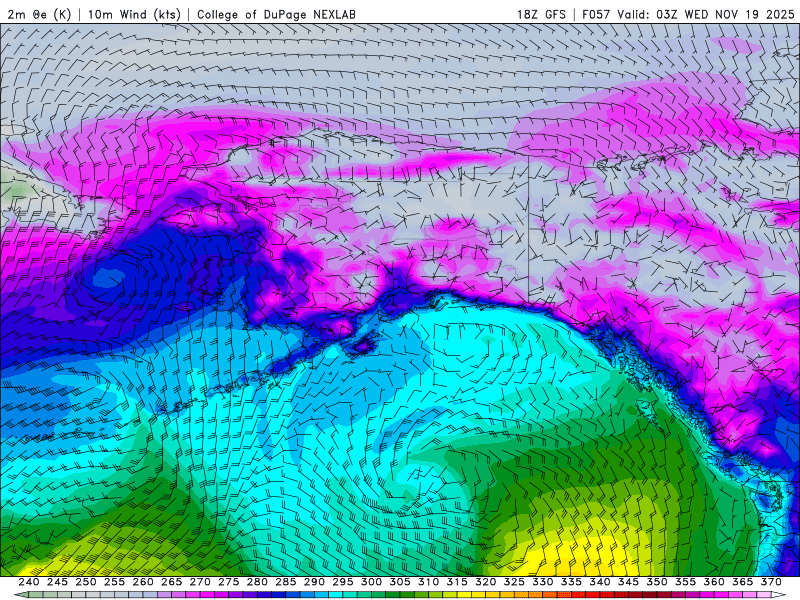Click the 335 label on the color scale

click(571, 582)
